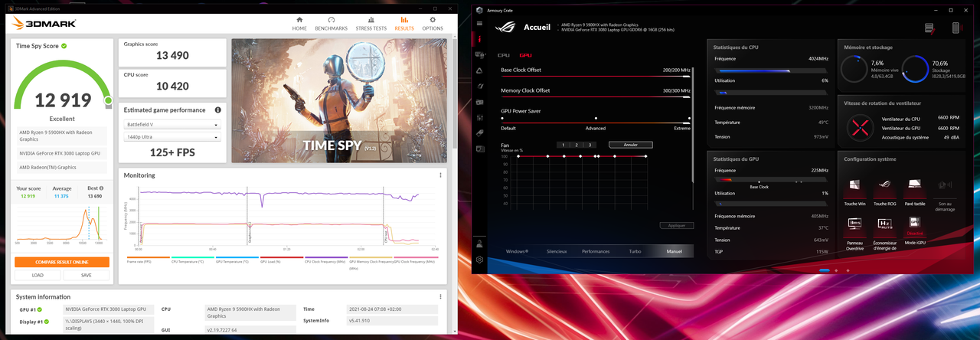Toggle Panneau Overdrive setting
The image size is (980, 340).
(854, 232)
